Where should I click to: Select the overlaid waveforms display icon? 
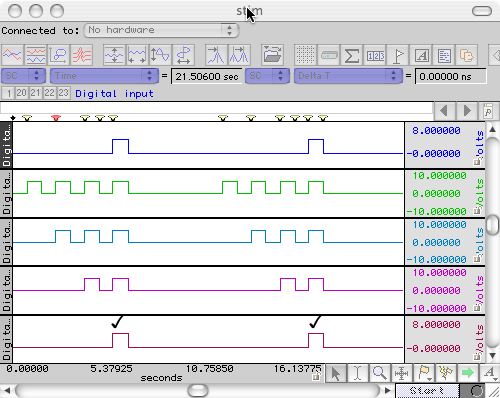pos(12,55)
